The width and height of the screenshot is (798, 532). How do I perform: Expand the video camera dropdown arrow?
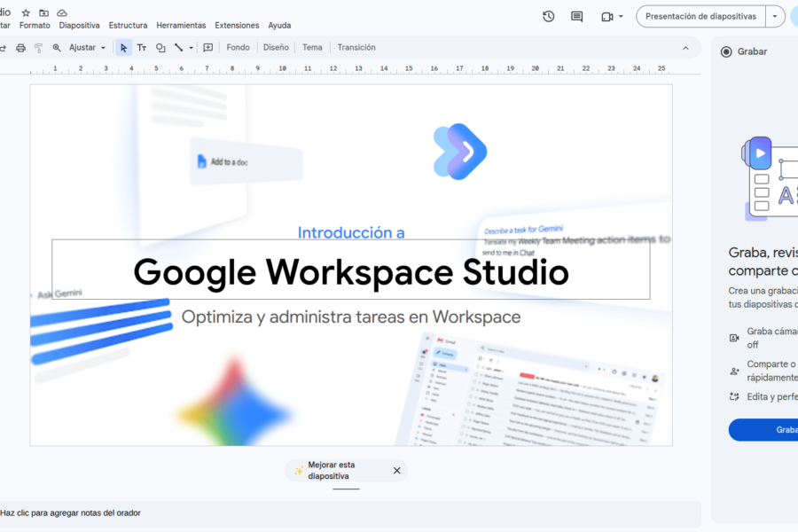click(x=621, y=17)
